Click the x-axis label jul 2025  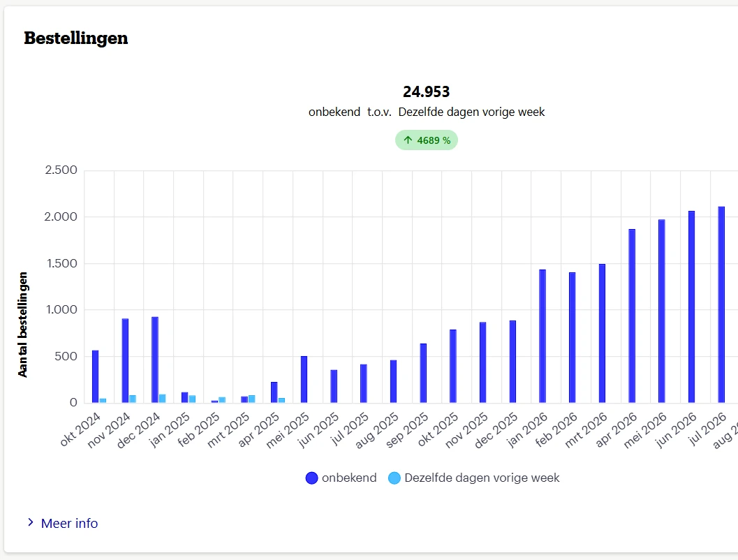349,429
